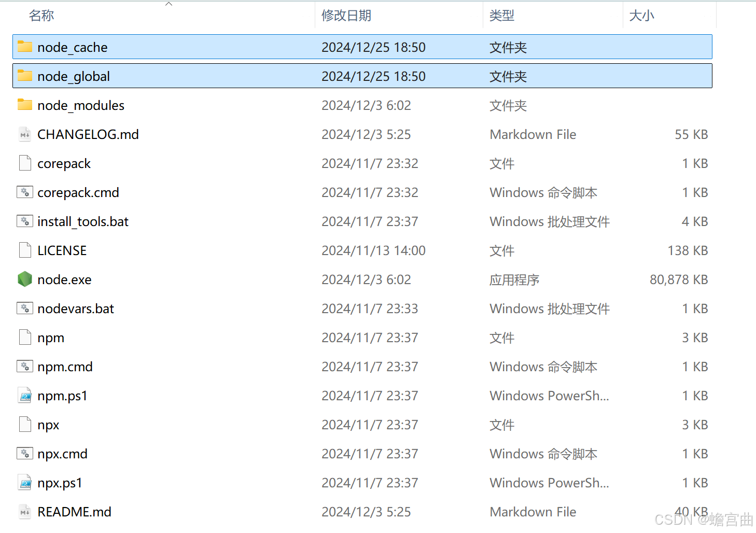The width and height of the screenshot is (756, 533).
Task: Click the 文件夹 type of node_global
Action: (508, 76)
